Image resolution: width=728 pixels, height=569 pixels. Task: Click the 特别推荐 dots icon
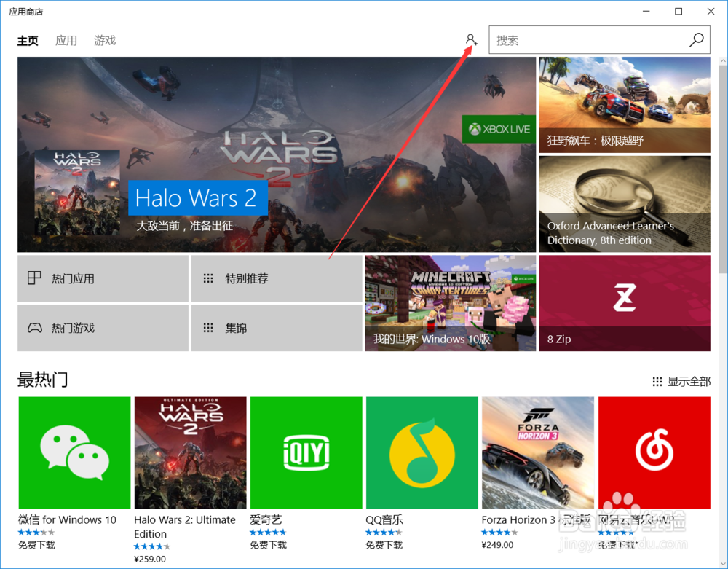pos(208,278)
